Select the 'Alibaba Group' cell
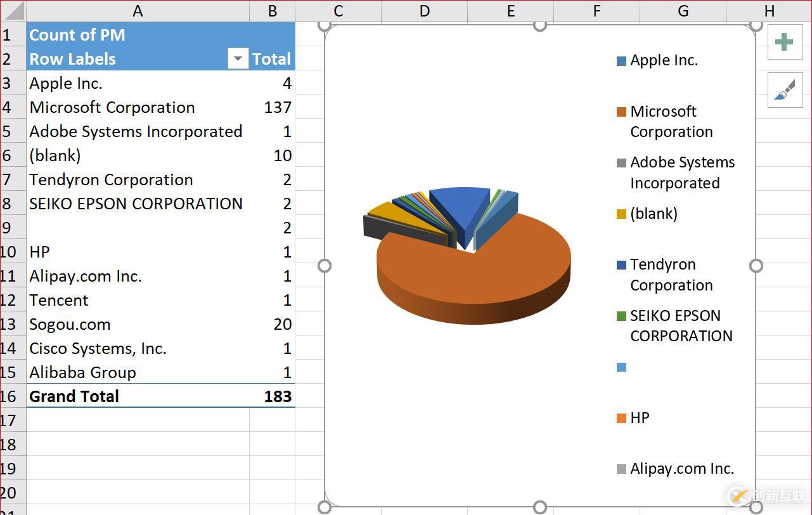The height and width of the screenshot is (515, 812). point(138,372)
